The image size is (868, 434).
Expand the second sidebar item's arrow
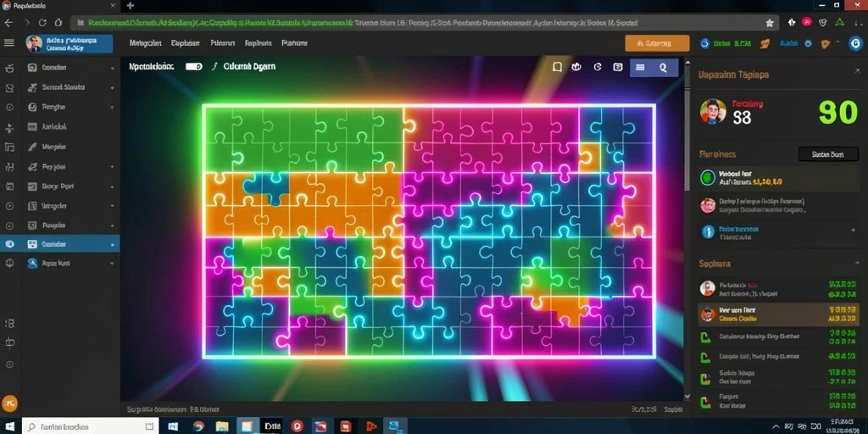point(113,87)
